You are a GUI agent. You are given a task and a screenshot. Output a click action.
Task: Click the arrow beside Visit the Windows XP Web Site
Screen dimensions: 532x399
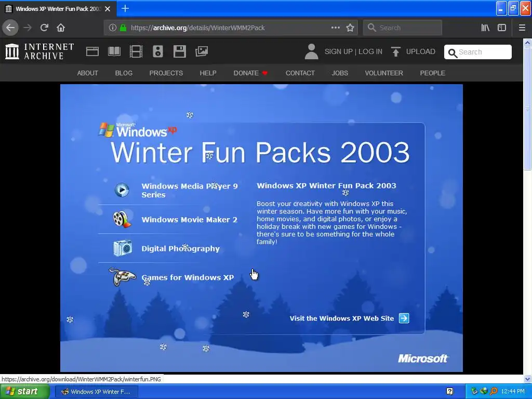(404, 318)
